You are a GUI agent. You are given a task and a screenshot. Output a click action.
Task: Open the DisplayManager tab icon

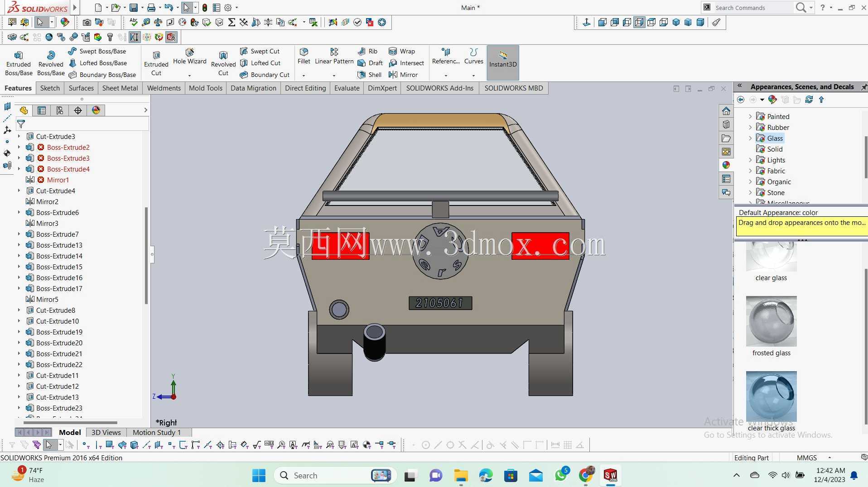coord(96,110)
